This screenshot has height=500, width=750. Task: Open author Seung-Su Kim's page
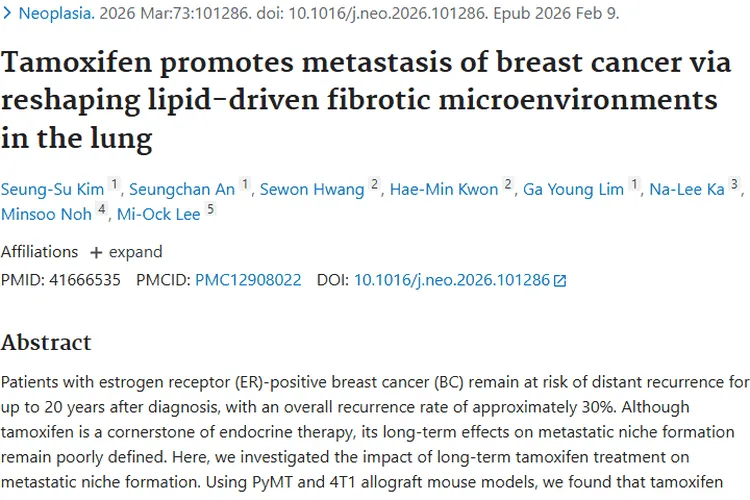[x=51, y=190]
